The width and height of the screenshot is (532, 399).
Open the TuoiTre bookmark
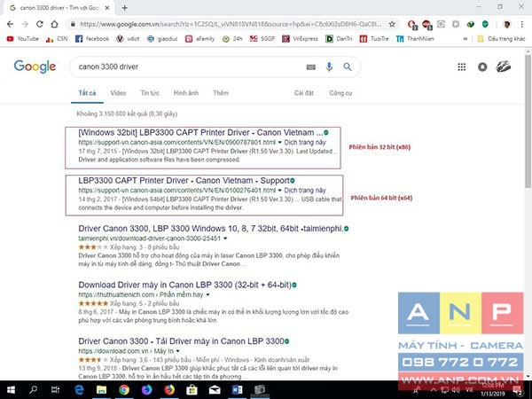[374, 39]
